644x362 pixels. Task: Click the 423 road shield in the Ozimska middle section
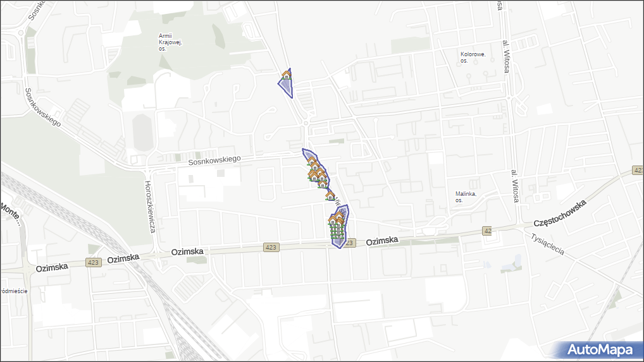(271, 247)
